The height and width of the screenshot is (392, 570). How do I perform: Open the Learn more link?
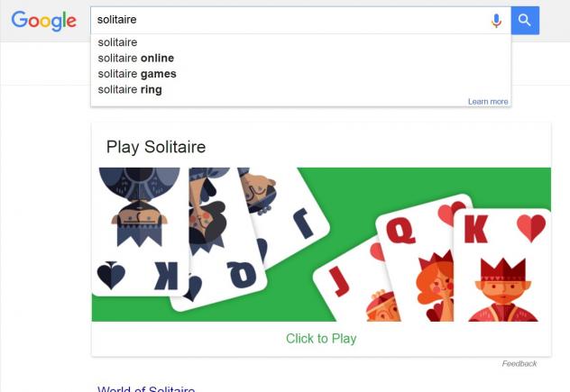pos(488,102)
